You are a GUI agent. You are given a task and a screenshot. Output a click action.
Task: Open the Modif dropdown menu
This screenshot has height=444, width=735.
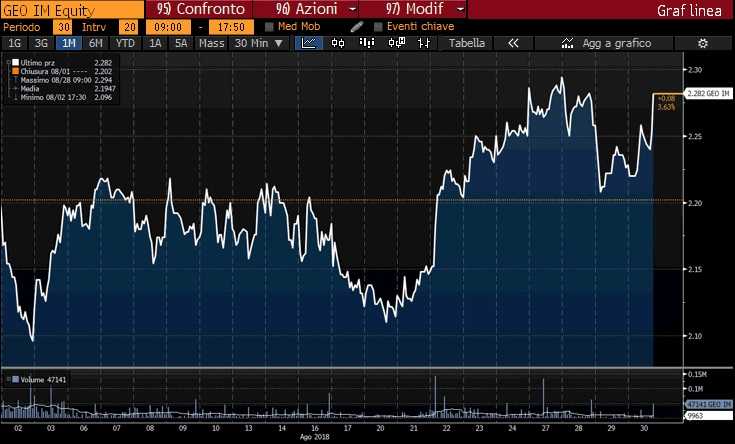coord(413,9)
